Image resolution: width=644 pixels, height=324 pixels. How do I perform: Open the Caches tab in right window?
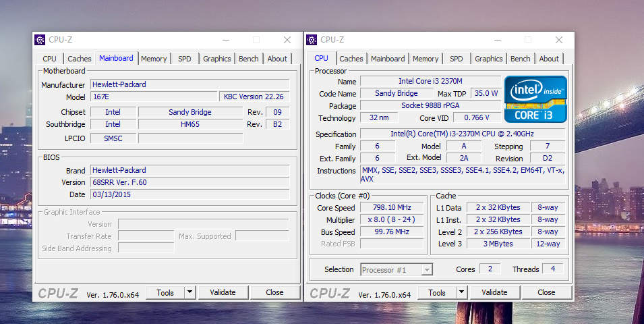click(x=351, y=59)
